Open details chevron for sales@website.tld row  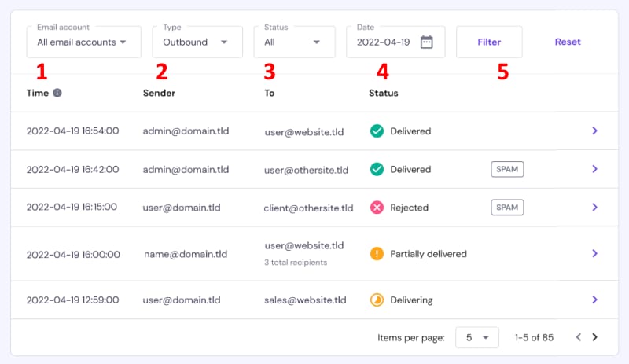594,300
